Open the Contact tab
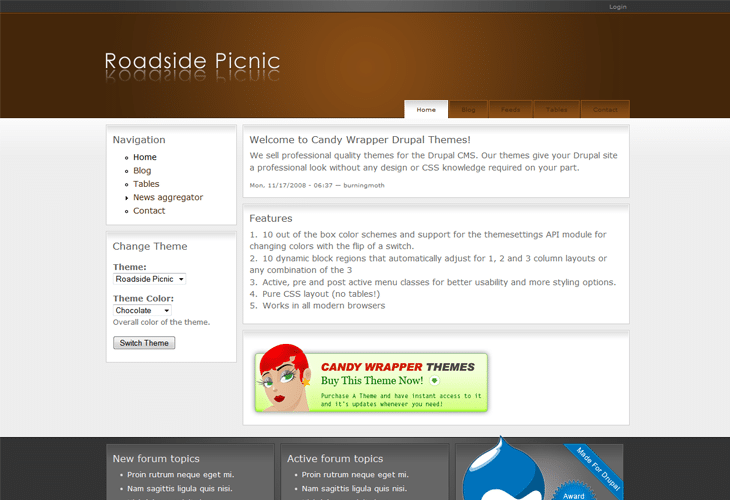730x500 pixels. (605, 109)
